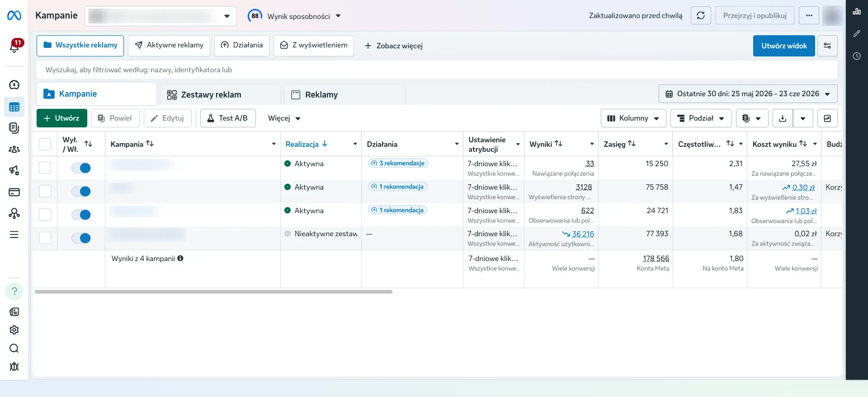This screenshot has height=397, width=868.
Task: Open settings gear icon in sidebar
Action: tap(14, 330)
